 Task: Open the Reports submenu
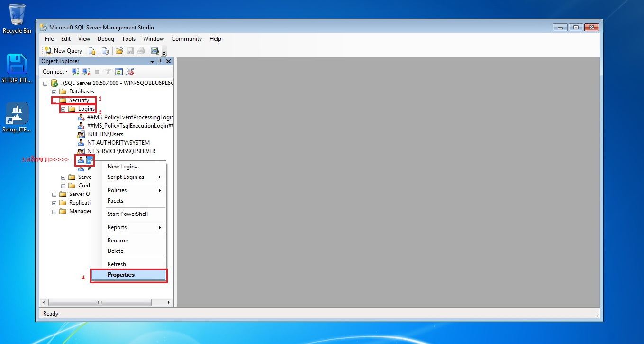128,227
